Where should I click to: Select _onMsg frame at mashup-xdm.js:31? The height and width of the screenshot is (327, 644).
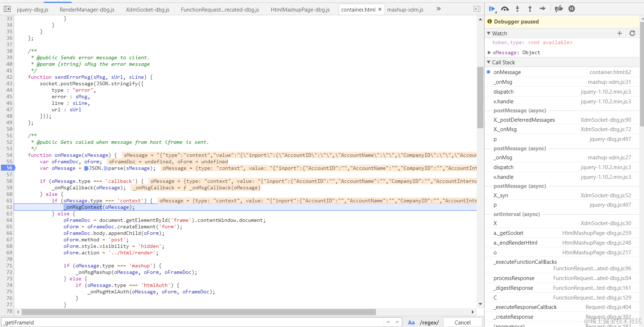(x=562, y=82)
